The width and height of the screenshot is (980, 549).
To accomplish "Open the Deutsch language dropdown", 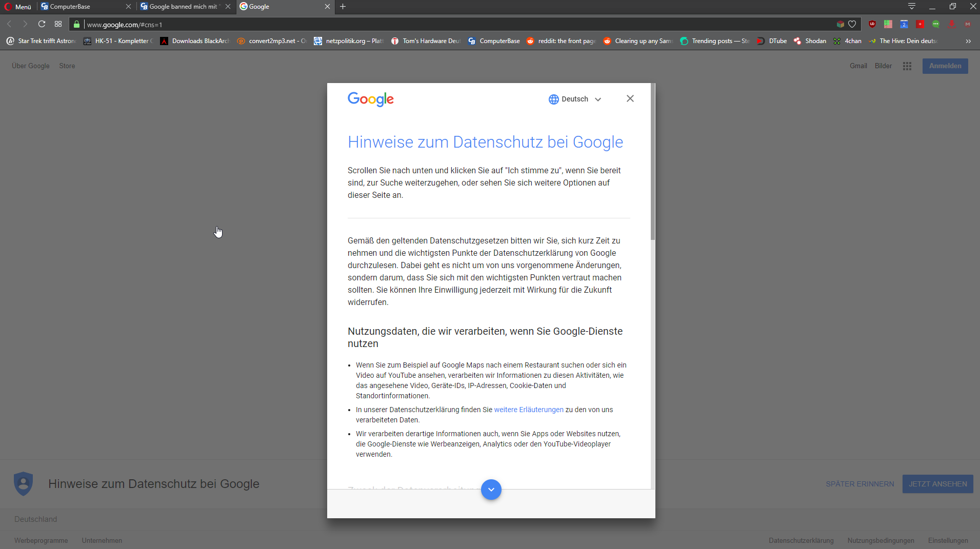I will click(575, 99).
